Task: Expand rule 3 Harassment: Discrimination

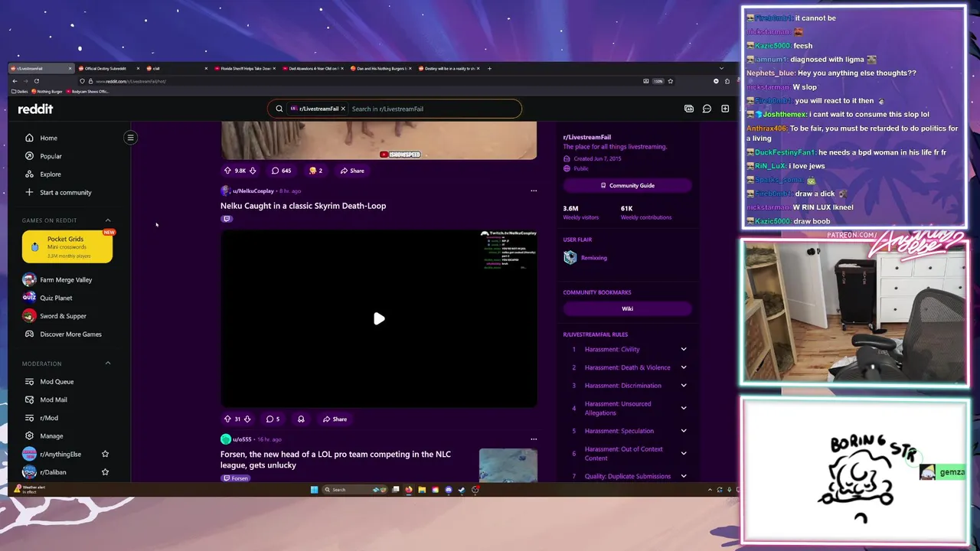Action: [x=684, y=386]
